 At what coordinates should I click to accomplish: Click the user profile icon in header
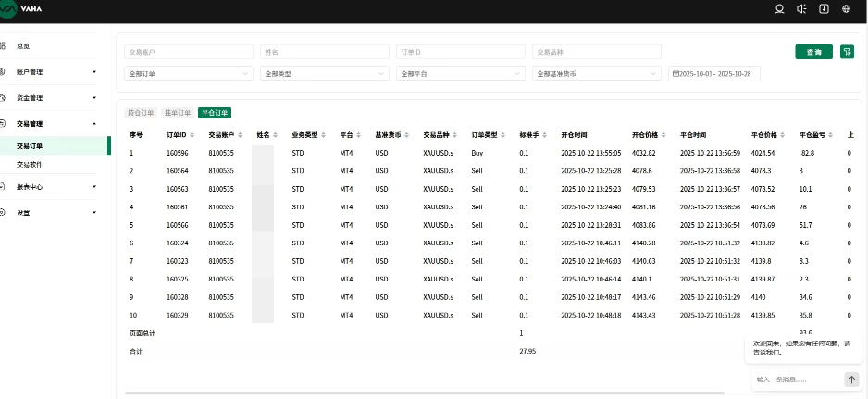point(779,9)
